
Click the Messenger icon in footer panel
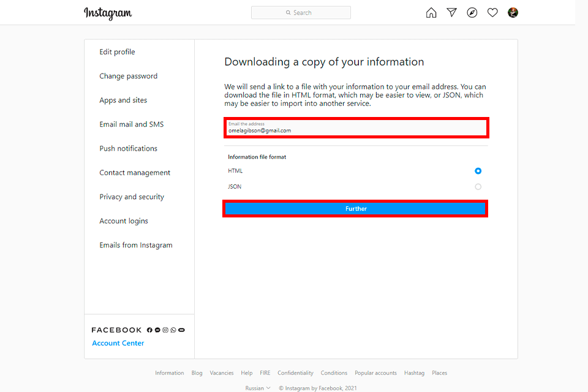click(157, 330)
